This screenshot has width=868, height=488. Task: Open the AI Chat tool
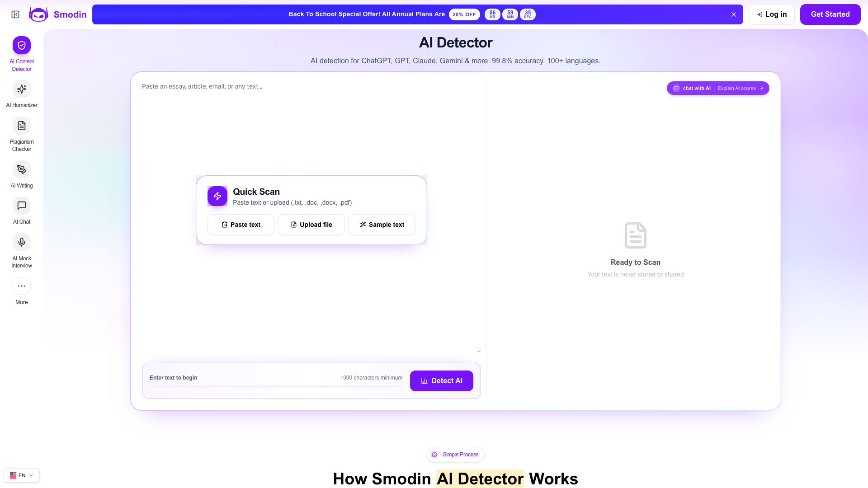22,211
